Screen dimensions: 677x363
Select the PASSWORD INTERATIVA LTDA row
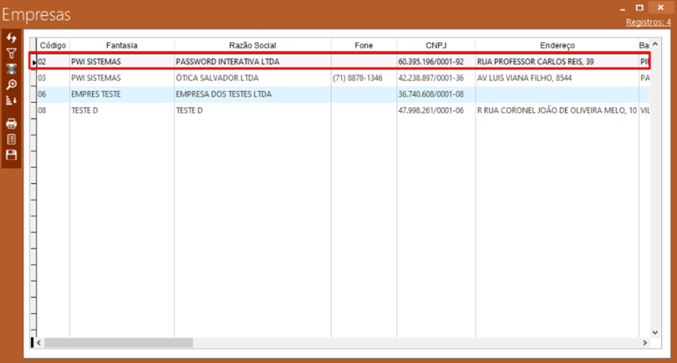[340, 62]
